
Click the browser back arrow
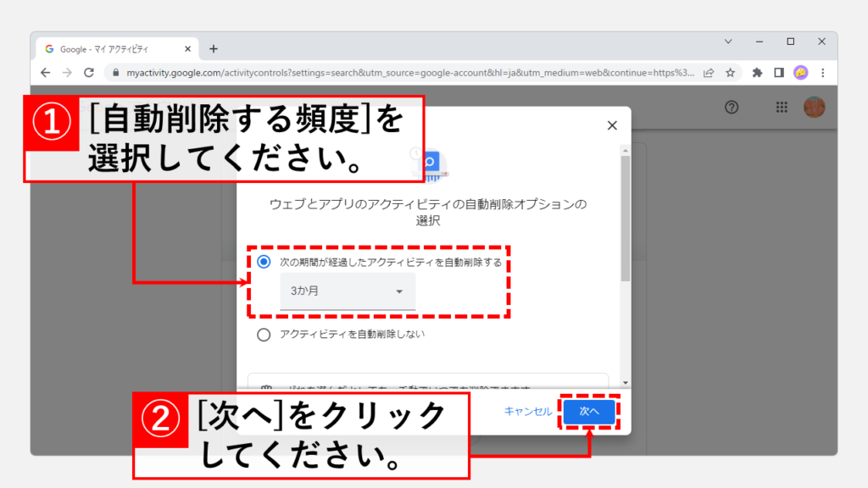tap(46, 73)
